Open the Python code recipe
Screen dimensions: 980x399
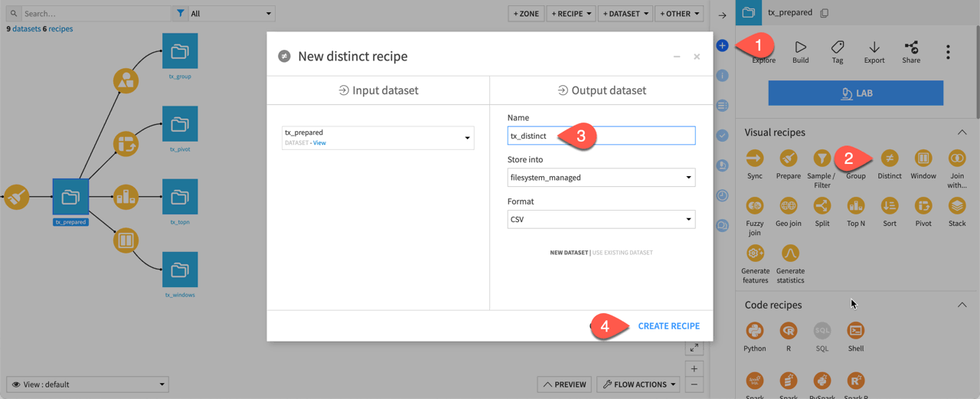click(x=755, y=331)
